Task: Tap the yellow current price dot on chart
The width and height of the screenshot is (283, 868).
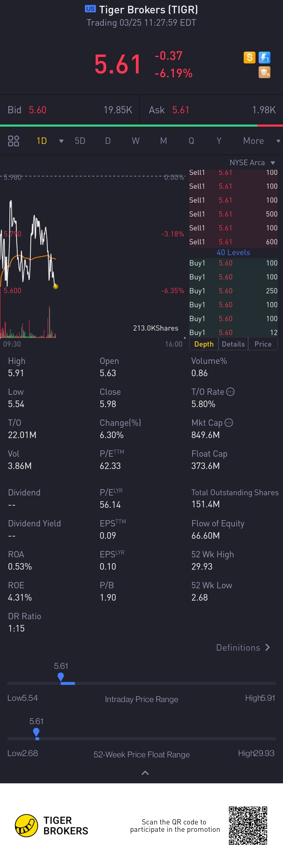Action: click(56, 287)
